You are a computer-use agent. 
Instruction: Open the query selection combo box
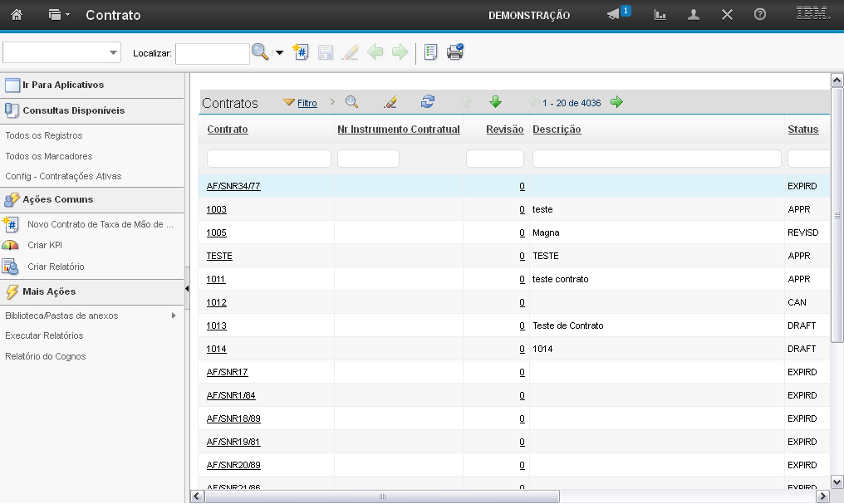coord(62,53)
